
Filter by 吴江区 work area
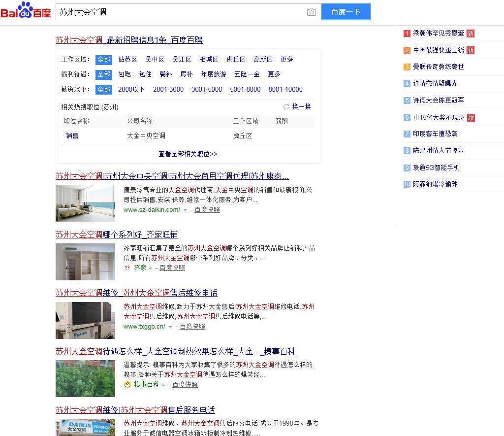click(x=182, y=60)
